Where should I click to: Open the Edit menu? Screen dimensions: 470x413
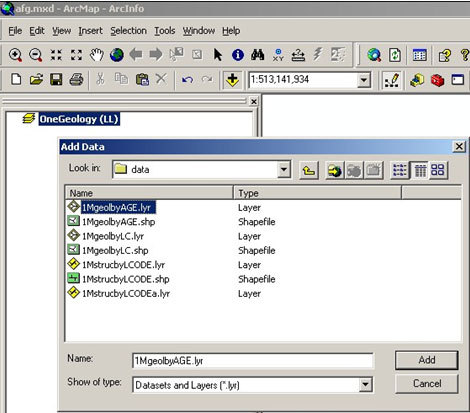(37, 31)
